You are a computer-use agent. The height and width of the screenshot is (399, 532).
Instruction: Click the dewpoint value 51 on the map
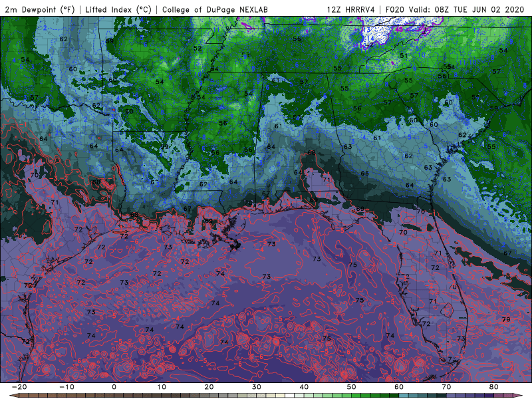pyautogui.click(x=404, y=56)
